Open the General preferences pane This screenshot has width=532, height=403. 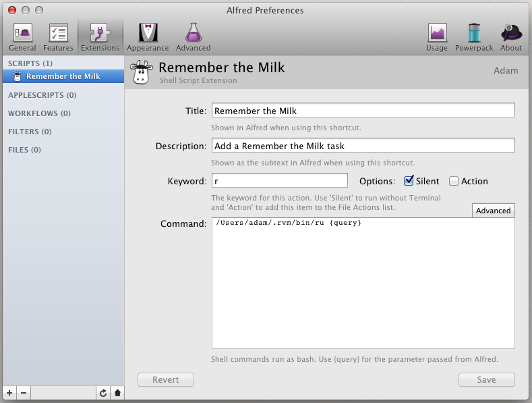coord(22,37)
